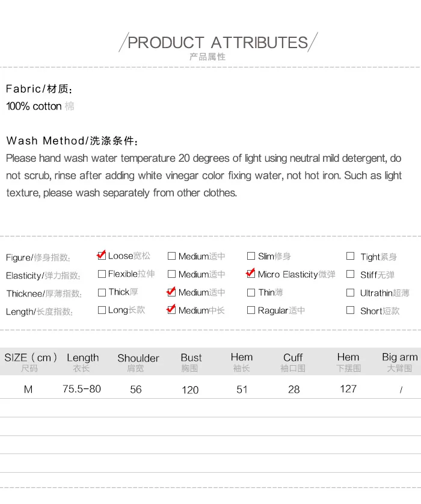Check the Ragular length checkbox
The height and width of the screenshot is (504, 421).
pos(251,310)
